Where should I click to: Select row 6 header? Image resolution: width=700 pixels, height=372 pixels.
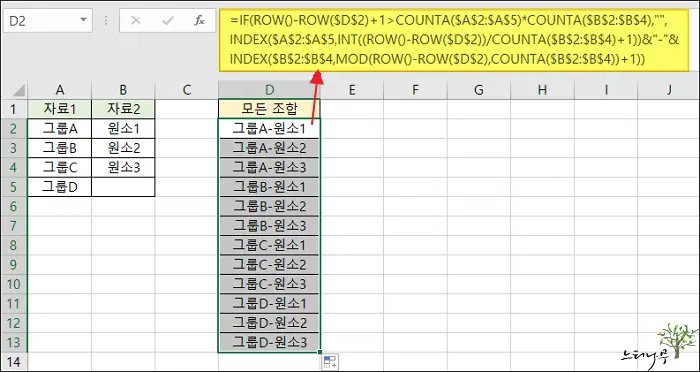(14, 206)
